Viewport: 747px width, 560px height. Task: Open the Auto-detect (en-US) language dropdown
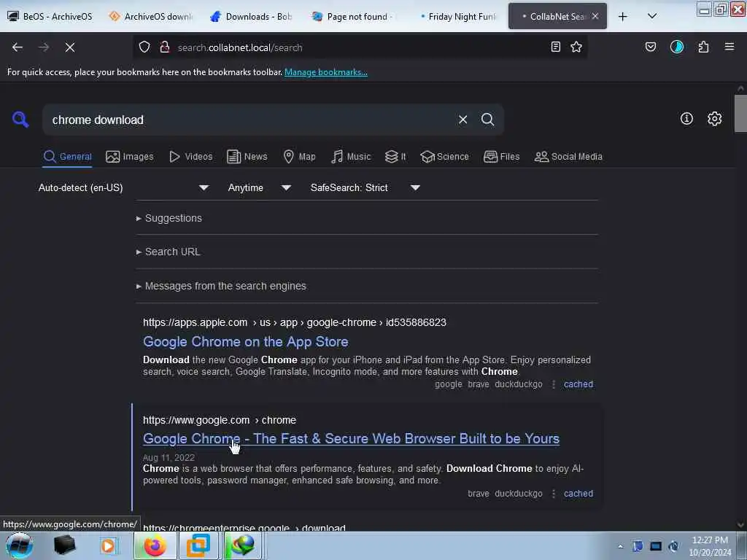tap(123, 187)
